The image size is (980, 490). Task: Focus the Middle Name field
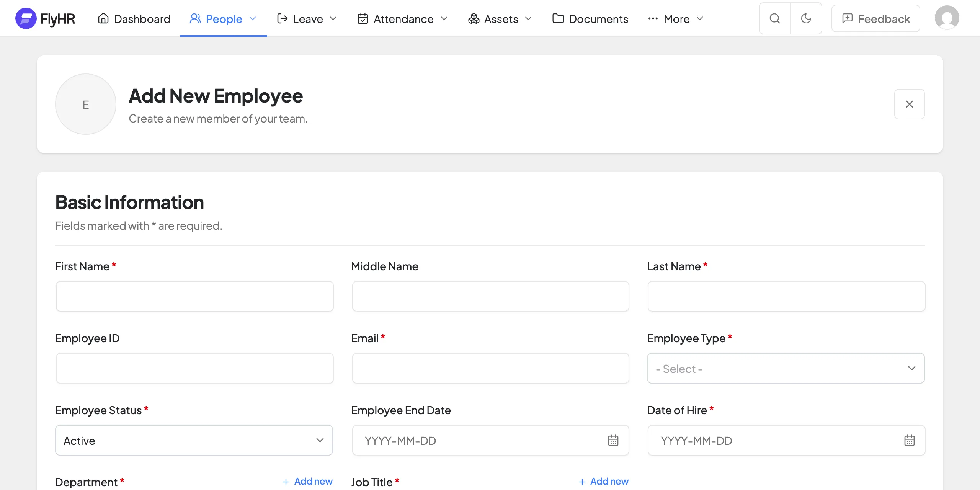[x=491, y=296]
